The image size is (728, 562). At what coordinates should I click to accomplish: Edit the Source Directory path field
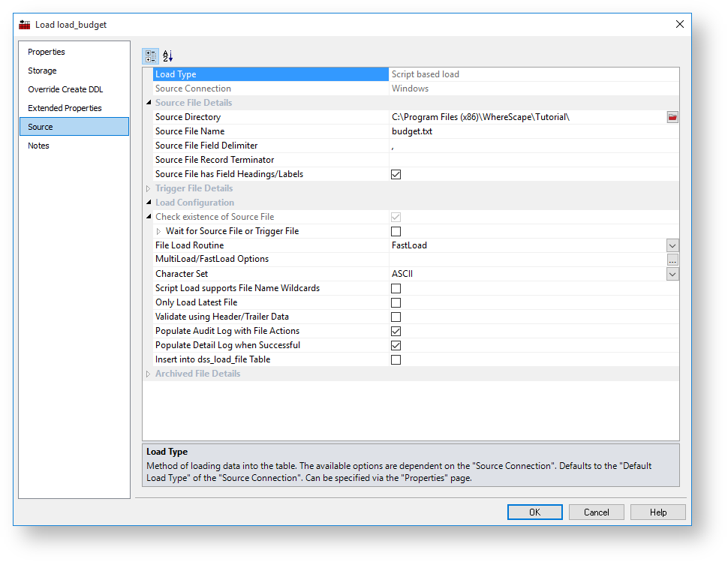528,117
